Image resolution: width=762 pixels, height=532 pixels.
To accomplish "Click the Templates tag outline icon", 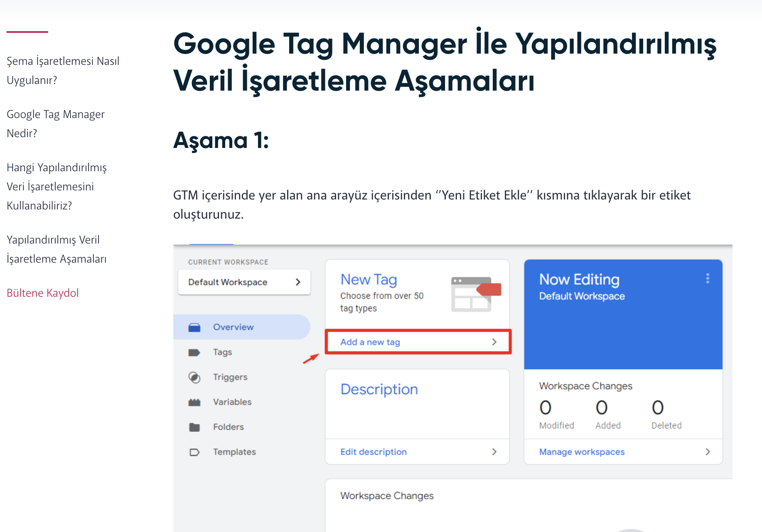I will 194,452.
